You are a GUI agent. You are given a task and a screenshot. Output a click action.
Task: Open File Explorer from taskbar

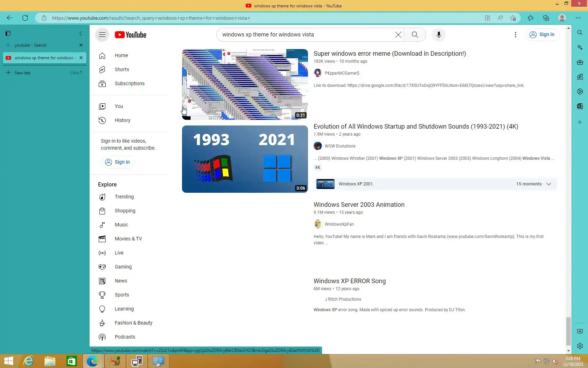(x=50, y=361)
